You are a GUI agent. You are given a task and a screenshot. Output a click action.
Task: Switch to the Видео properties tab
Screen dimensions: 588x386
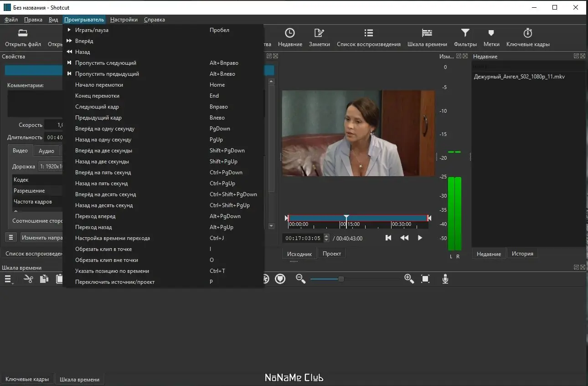click(x=20, y=151)
